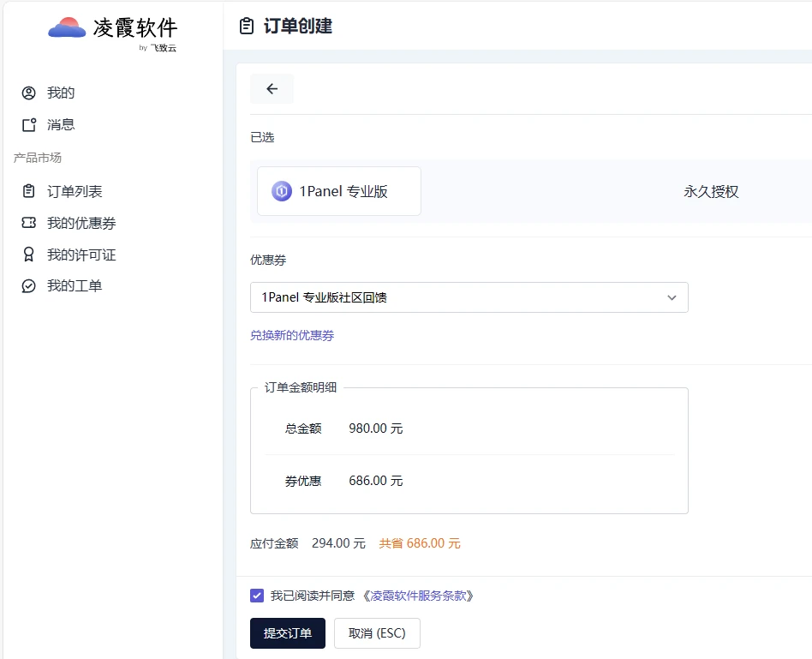Click the 消息 notification icon
This screenshot has width=812, height=659.
(29, 125)
